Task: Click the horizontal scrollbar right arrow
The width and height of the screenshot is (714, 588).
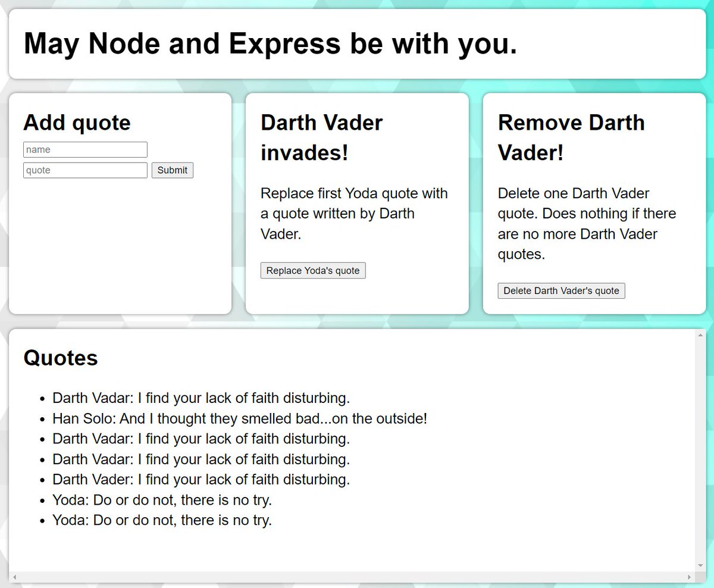Action: pos(690,577)
